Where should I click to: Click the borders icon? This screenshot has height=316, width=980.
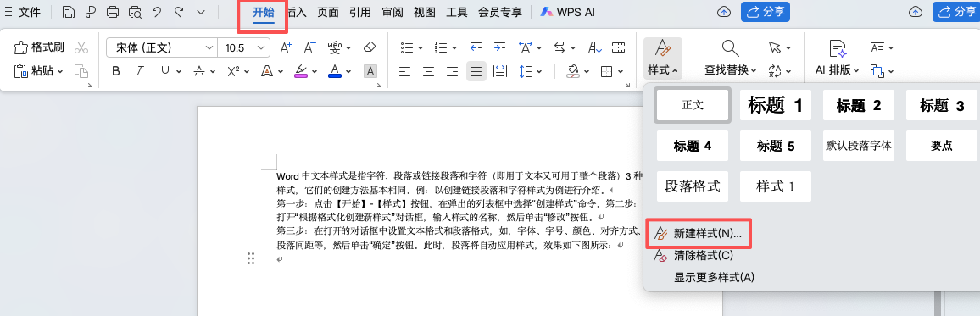point(605,71)
